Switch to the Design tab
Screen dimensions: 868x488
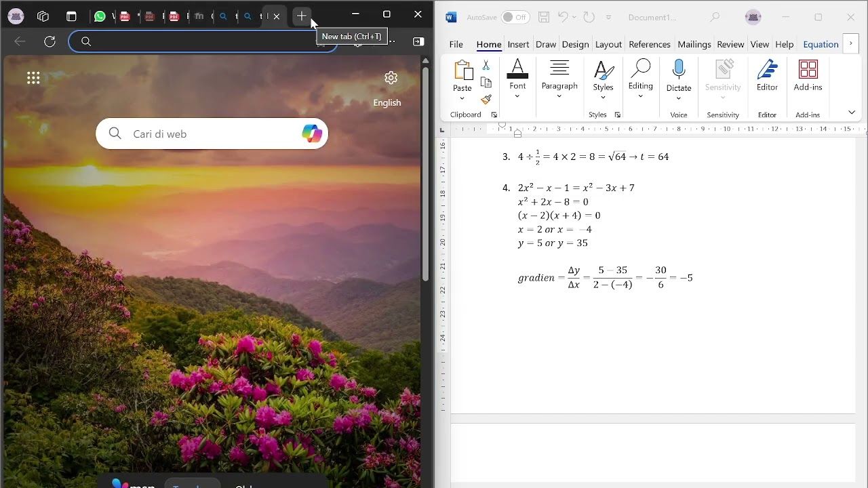click(x=575, y=44)
